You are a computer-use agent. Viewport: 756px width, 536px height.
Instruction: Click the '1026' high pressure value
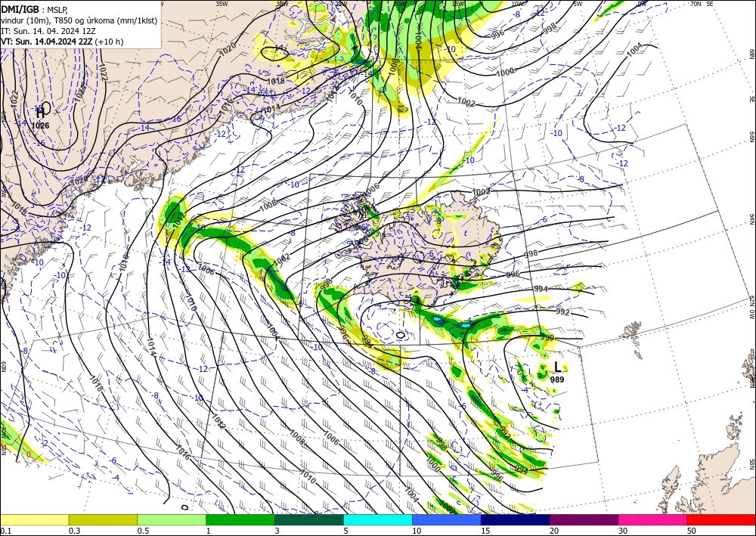click(41, 125)
